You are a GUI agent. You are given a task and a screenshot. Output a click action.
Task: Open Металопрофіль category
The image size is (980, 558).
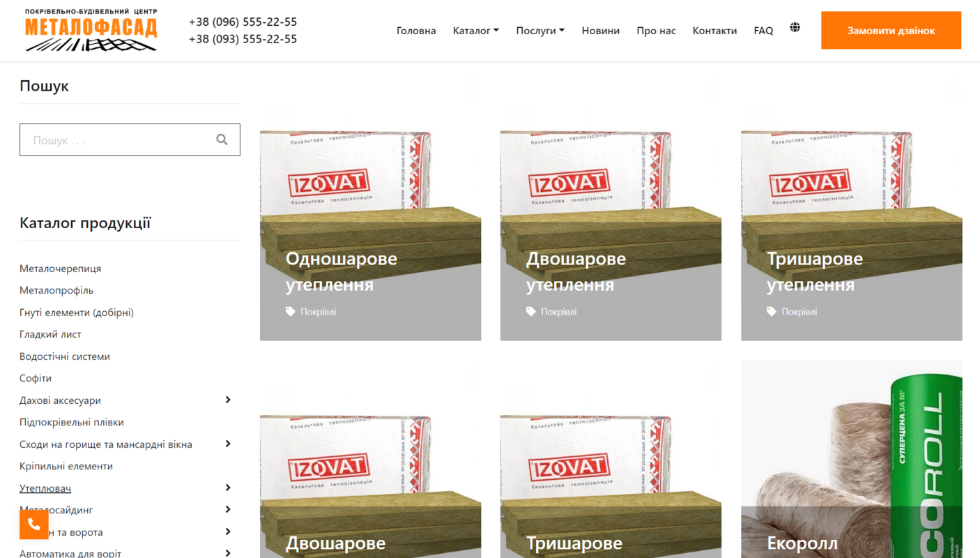tap(56, 290)
